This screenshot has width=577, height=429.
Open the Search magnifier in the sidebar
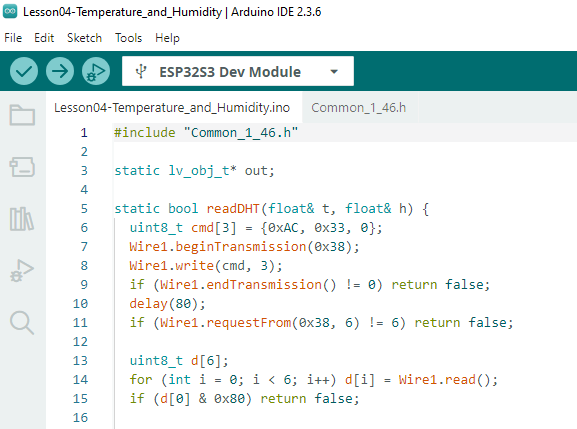[22, 323]
